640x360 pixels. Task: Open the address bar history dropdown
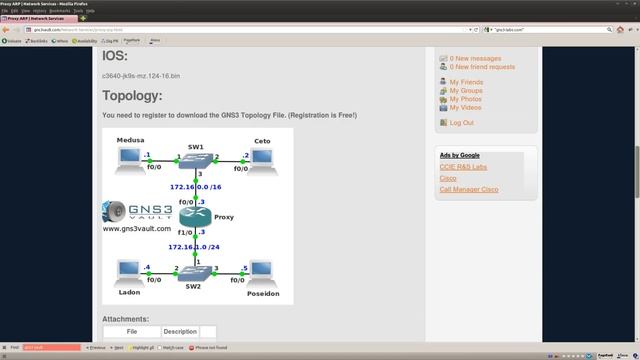click(x=470, y=30)
